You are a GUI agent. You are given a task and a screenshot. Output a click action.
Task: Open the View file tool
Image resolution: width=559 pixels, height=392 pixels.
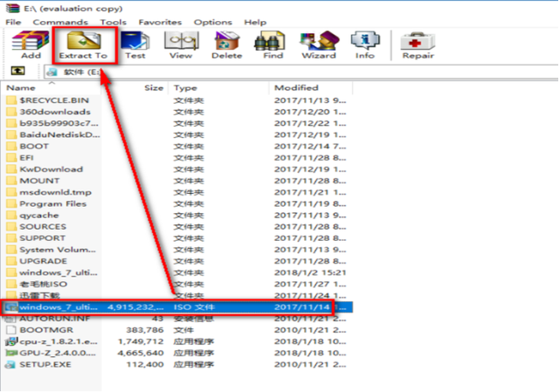pyautogui.click(x=181, y=45)
